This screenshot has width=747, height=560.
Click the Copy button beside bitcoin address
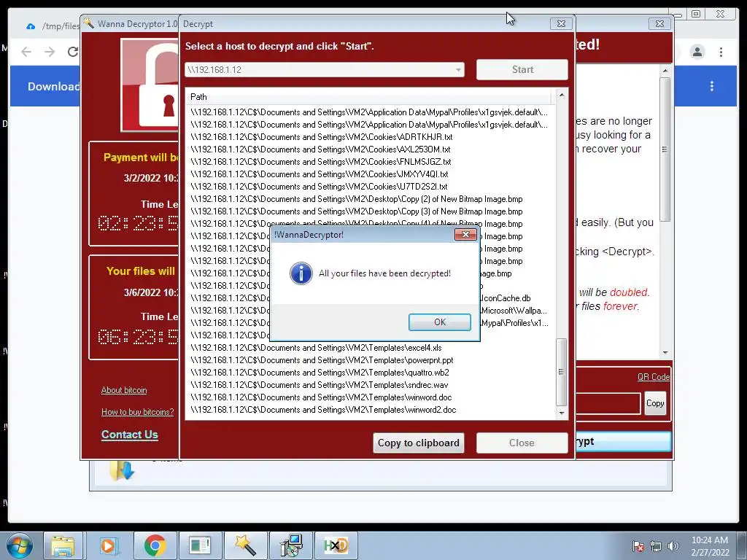coord(655,402)
